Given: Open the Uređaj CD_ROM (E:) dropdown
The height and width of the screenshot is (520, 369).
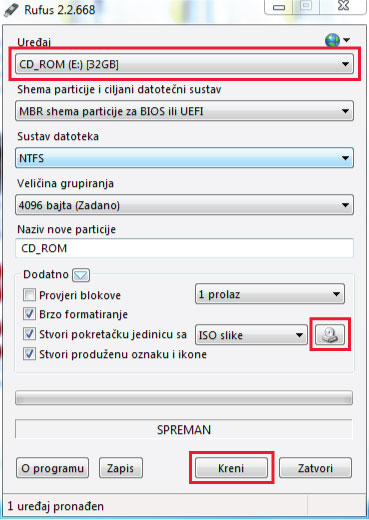Looking at the screenshot, I should tap(184, 64).
